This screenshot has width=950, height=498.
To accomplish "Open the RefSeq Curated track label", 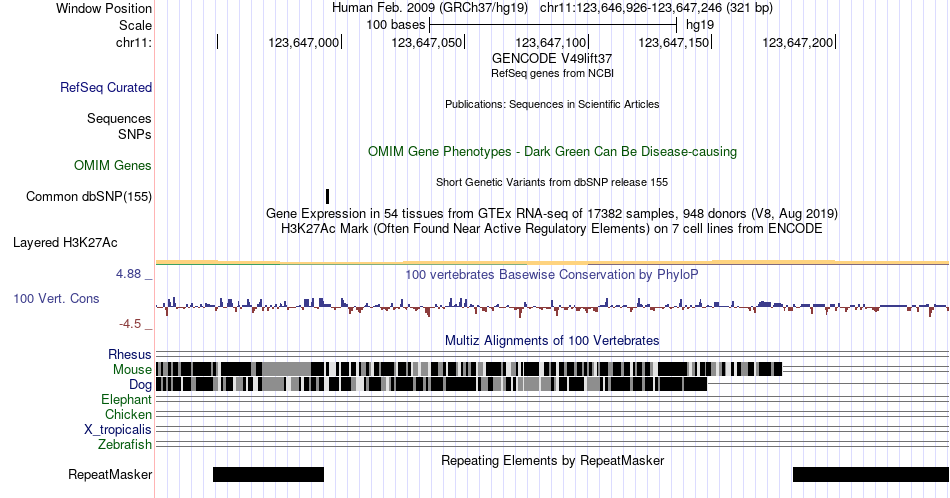I will [x=105, y=87].
